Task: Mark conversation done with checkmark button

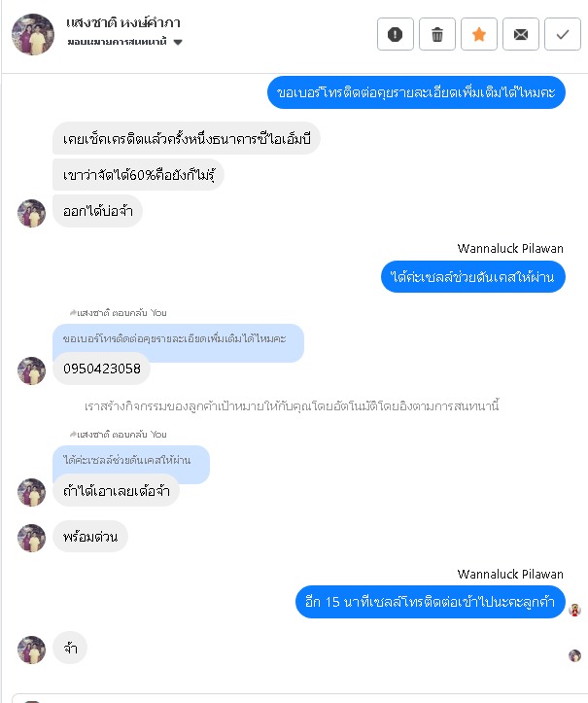Action: point(563,34)
